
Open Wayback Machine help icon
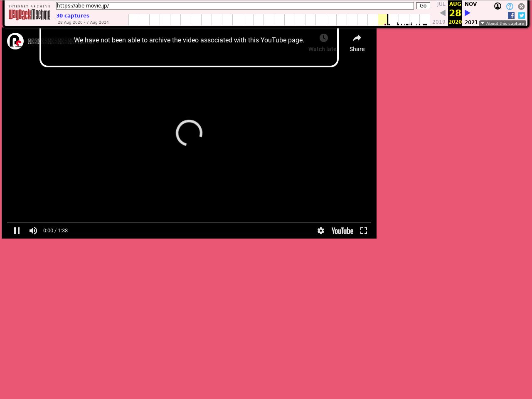pos(510,6)
